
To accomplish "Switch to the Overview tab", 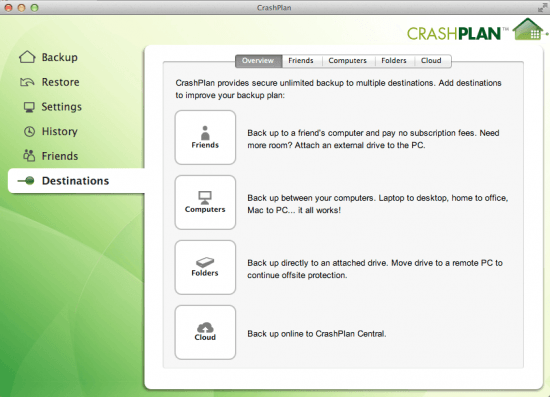I will pos(259,61).
